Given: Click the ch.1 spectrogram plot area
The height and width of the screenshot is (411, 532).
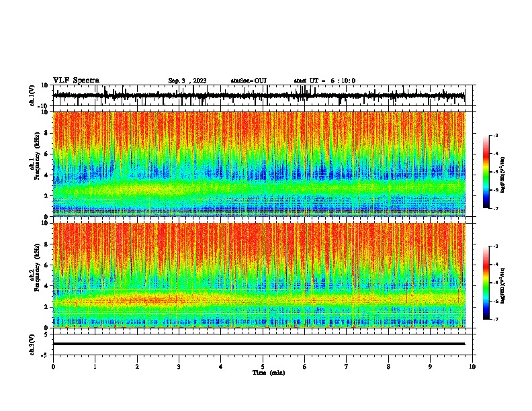Looking at the screenshot, I should coord(259,164).
